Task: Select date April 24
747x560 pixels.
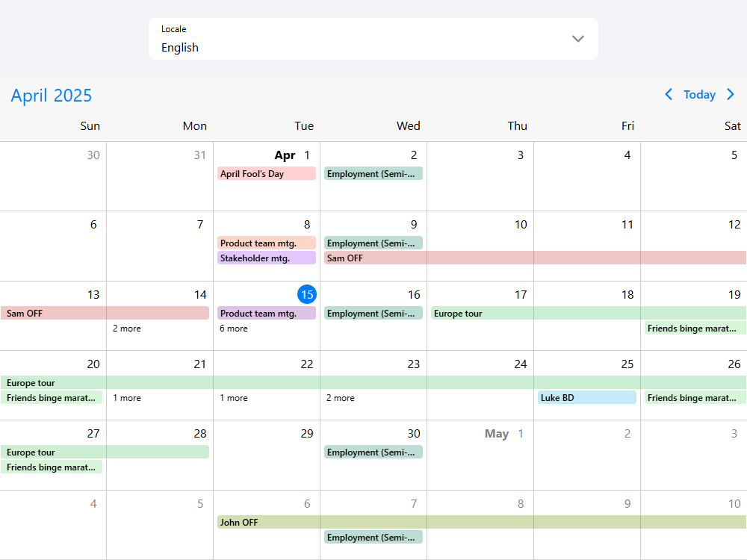Action: coord(520,365)
